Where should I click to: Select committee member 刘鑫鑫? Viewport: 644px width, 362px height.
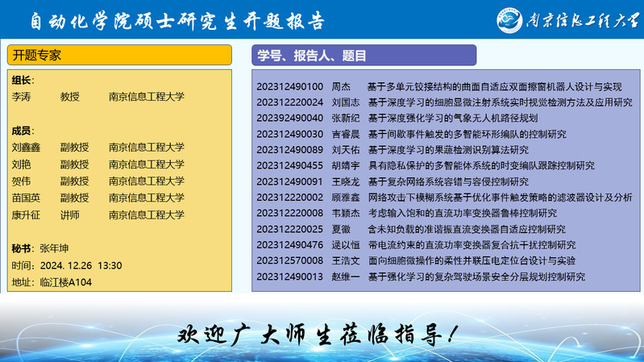point(27,148)
